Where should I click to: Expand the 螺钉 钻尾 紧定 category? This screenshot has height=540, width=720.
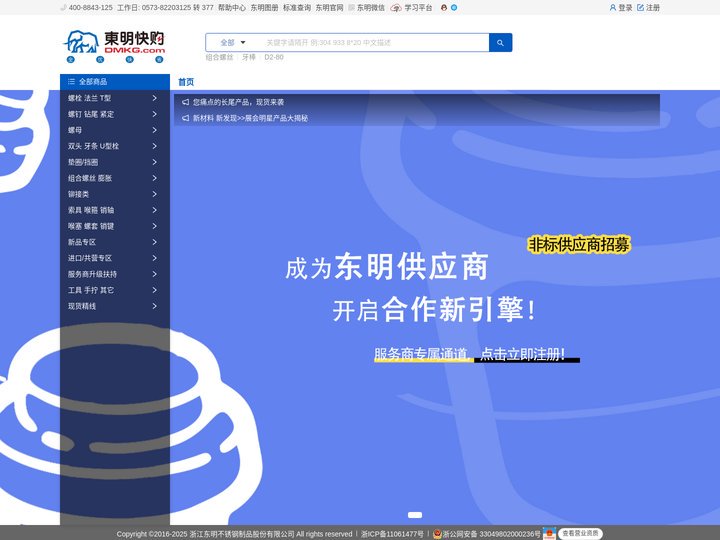(x=155, y=114)
